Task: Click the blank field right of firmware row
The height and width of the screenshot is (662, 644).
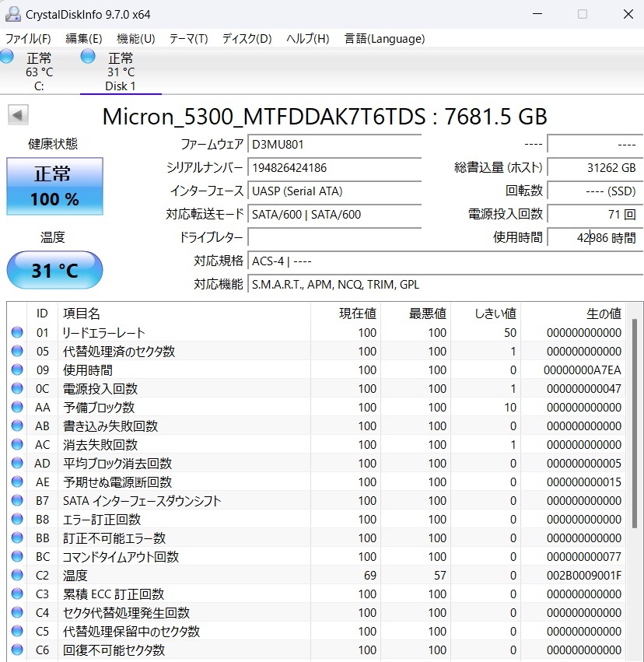Action: 596,145
